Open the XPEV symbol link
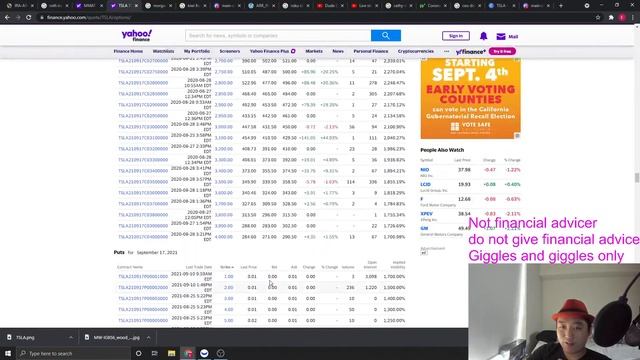 click(427, 213)
